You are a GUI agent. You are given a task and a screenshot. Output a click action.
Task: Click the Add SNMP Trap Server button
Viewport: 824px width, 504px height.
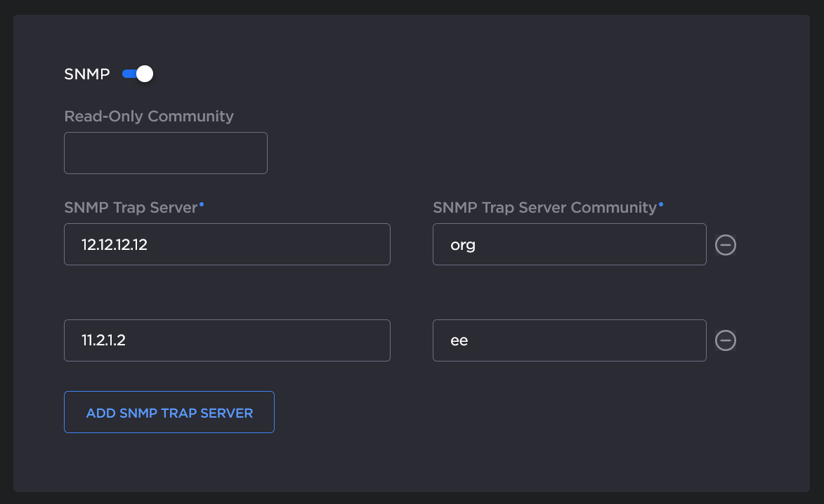[169, 412]
